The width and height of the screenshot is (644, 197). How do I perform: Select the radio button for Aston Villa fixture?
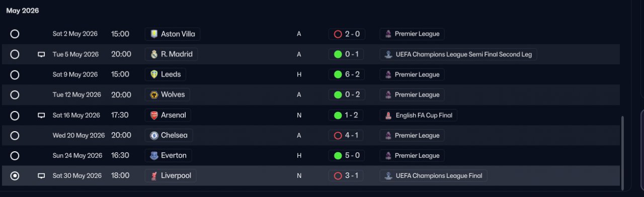pyautogui.click(x=15, y=34)
